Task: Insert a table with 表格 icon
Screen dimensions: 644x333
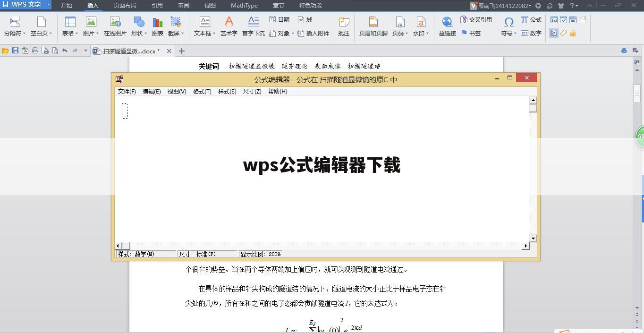Action: 70,22
